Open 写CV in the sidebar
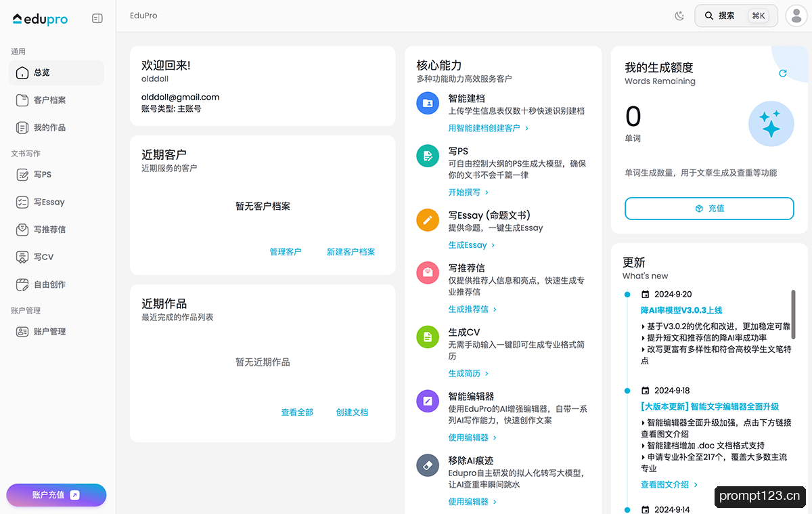The width and height of the screenshot is (812, 514). (x=56, y=257)
